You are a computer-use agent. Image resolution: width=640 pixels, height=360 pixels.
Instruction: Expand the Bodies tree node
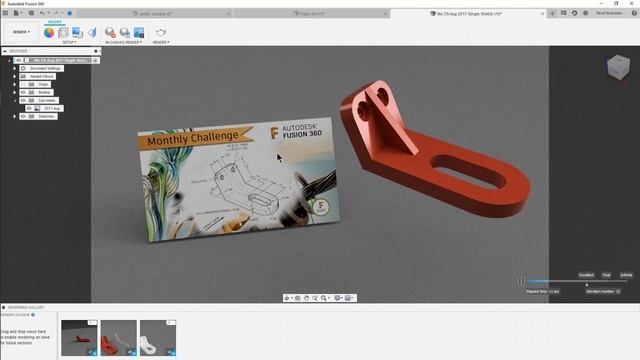coord(15,92)
